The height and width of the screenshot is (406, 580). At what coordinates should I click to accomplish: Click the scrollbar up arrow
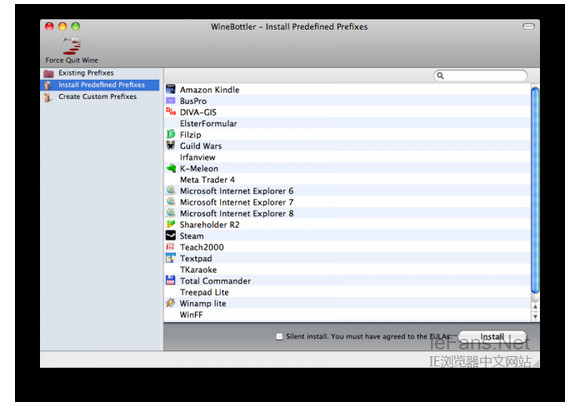(535, 307)
